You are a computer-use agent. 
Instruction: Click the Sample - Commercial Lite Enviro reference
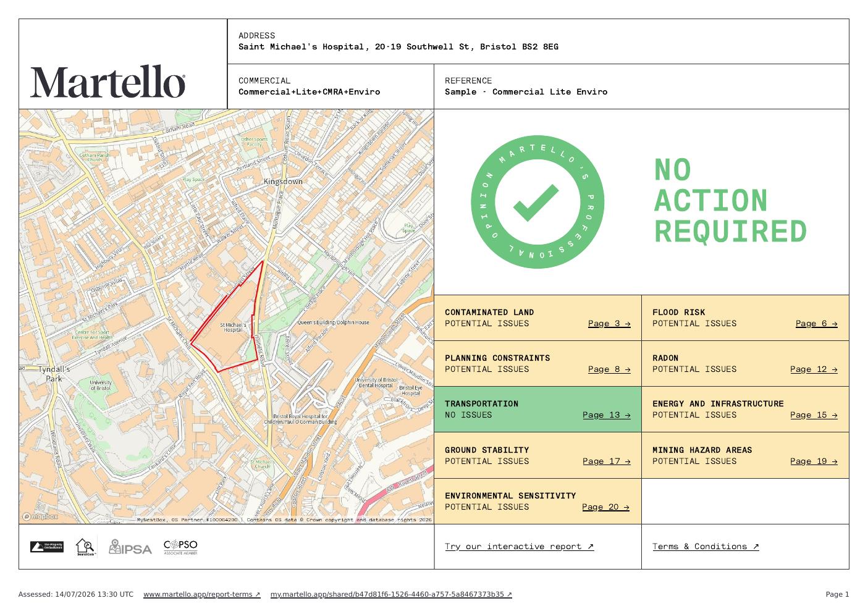(x=526, y=91)
